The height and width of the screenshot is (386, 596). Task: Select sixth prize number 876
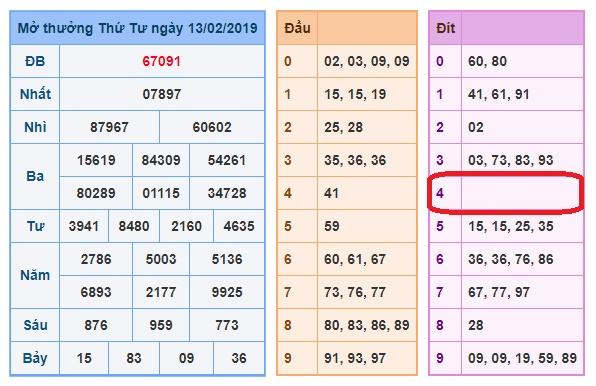pyautogui.click(x=96, y=326)
